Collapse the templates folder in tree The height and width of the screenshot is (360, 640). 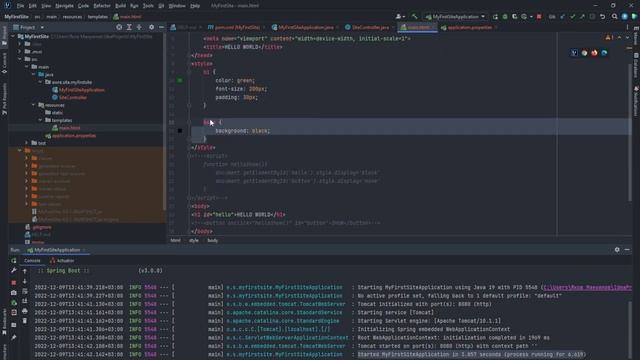(40, 120)
